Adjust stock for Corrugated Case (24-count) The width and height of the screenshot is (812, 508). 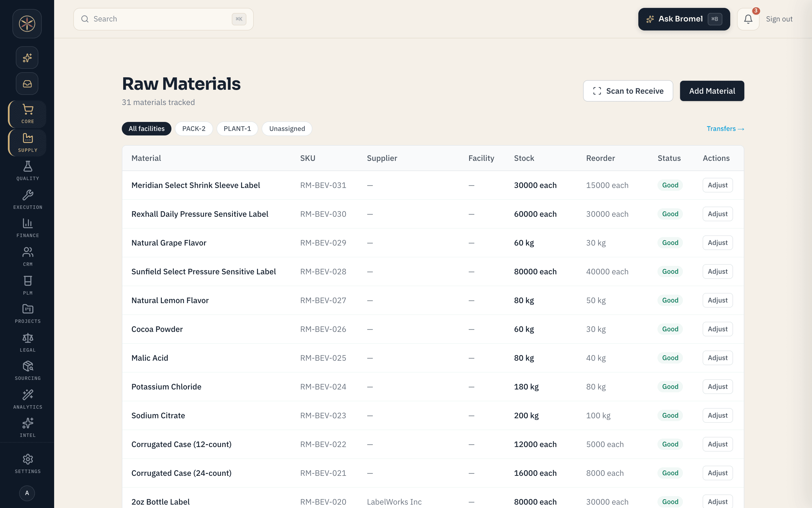pos(718,473)
